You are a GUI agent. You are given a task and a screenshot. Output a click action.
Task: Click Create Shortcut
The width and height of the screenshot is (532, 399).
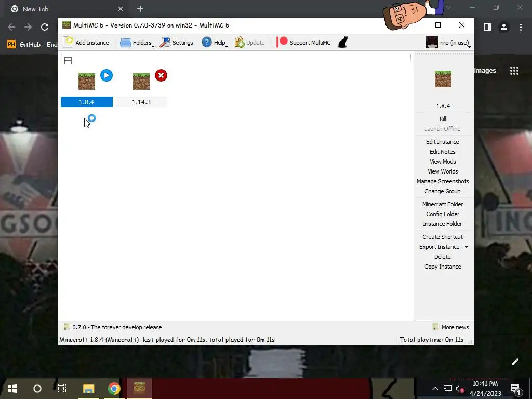[x=443, y=237]
